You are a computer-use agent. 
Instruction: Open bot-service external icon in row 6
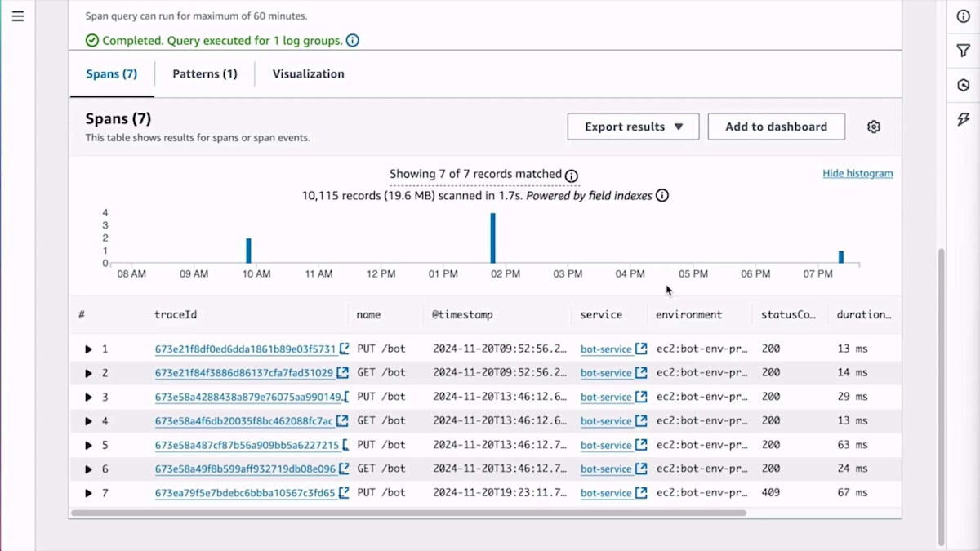pyautogui.click(x=641, y=469)
